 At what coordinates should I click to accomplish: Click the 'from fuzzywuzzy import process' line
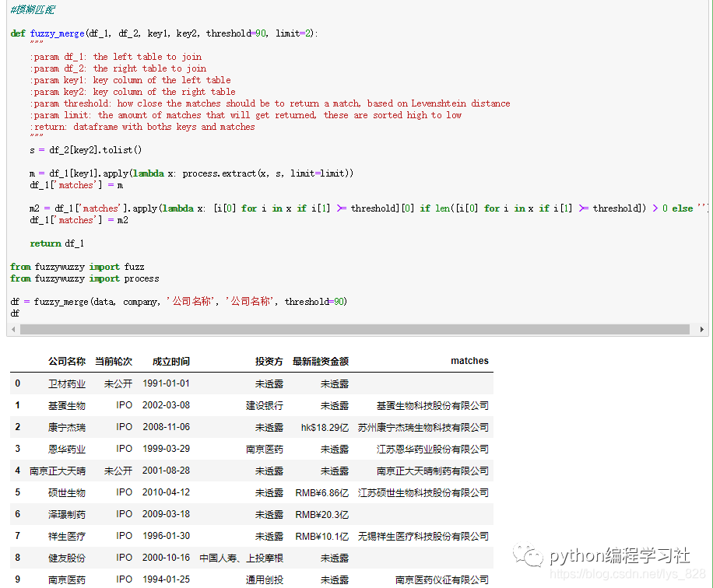click(85, 278)
